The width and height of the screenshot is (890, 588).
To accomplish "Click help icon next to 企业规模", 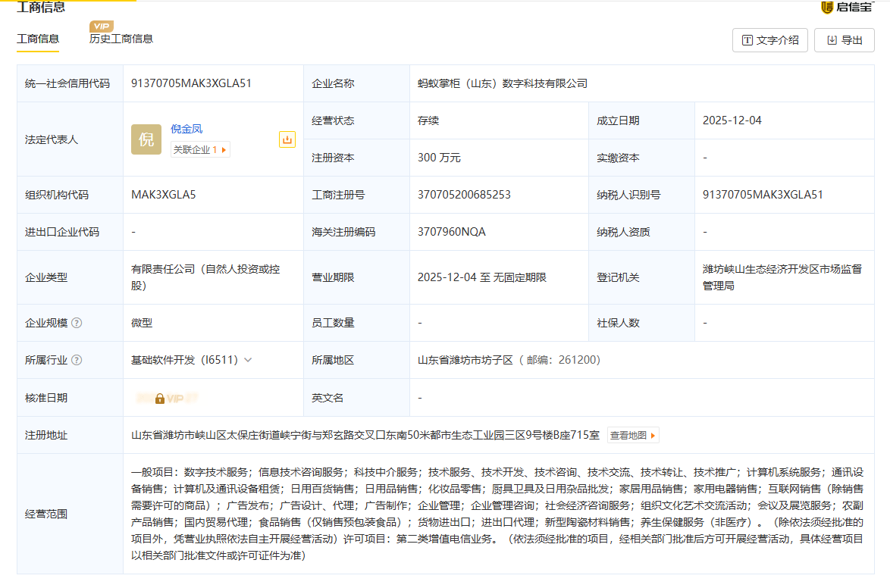I will pyautogui.click(x=77, y=323).
